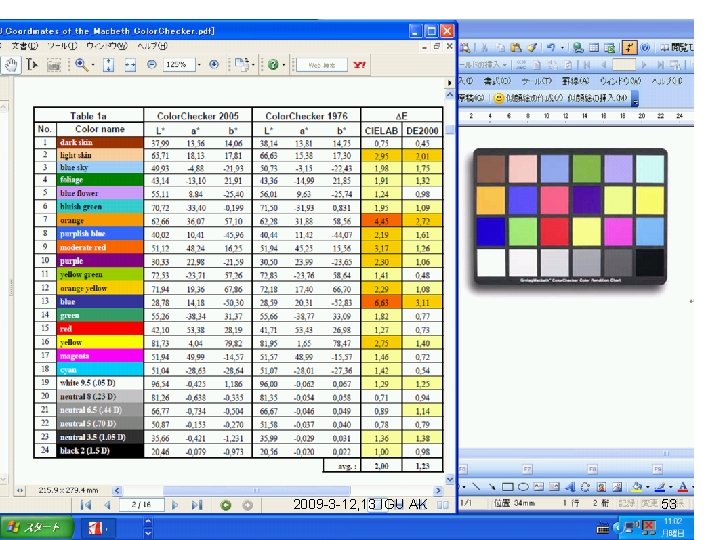Expand Word toolbar options arrow after smiley toolbar
The width and height of the screenshot is (720, 540).
[635, 99]
